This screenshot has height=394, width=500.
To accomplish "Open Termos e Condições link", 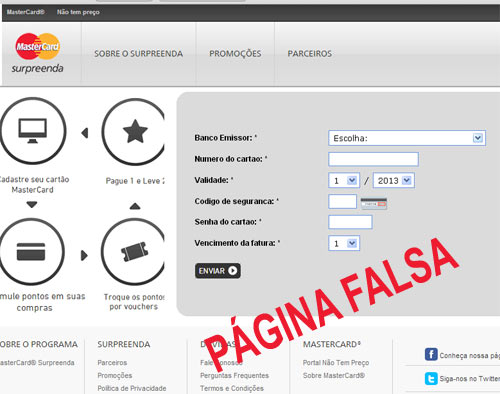I will [232, 388].
